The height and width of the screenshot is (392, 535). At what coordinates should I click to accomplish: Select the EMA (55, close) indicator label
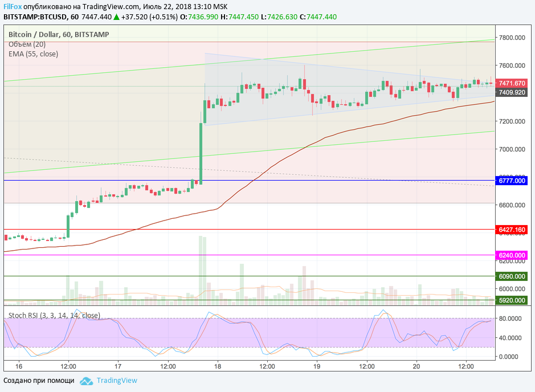pyautogui.click(x=33, y=54)
